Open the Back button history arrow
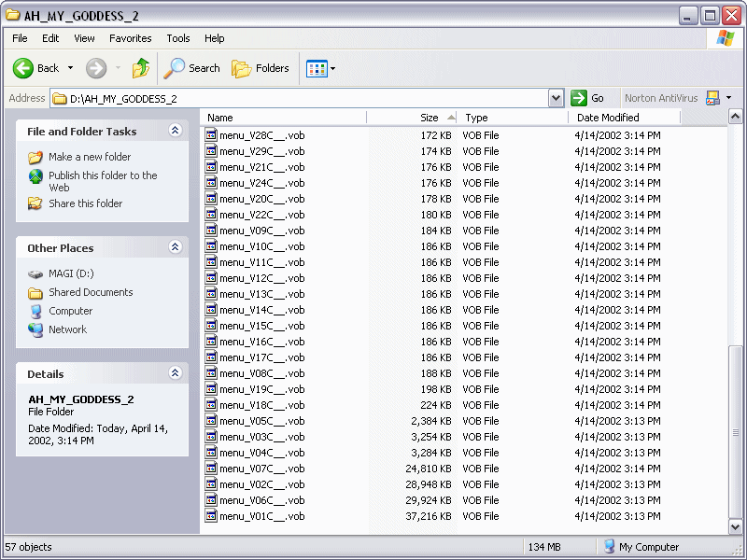 [x=70, y=68]
